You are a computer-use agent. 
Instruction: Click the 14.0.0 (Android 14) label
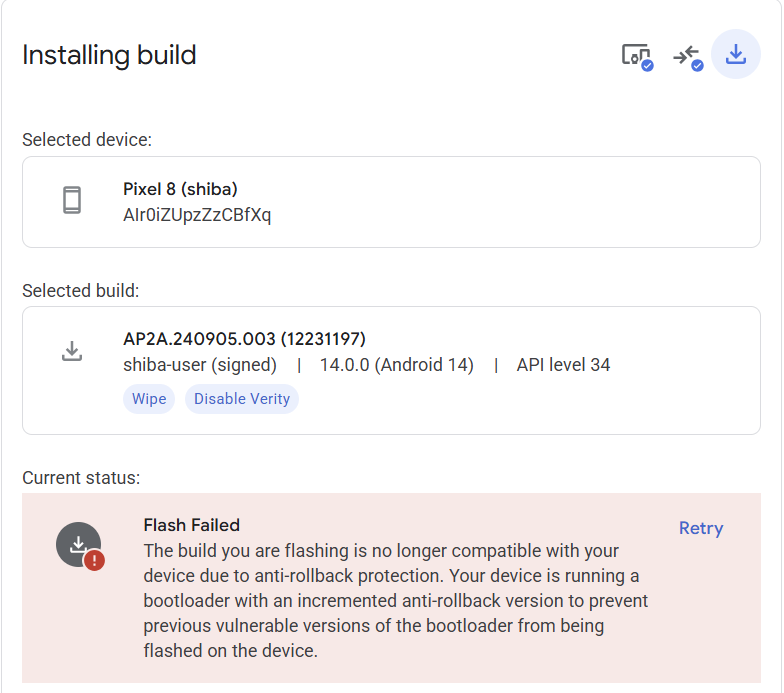point(396,365)
